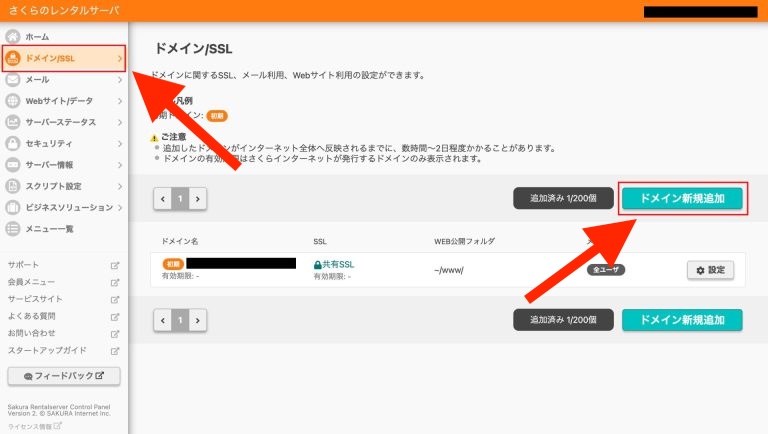This screenshot has height=434, width=768.
Task: Go to next page in top pagination
Action: (x=198, y=199)
